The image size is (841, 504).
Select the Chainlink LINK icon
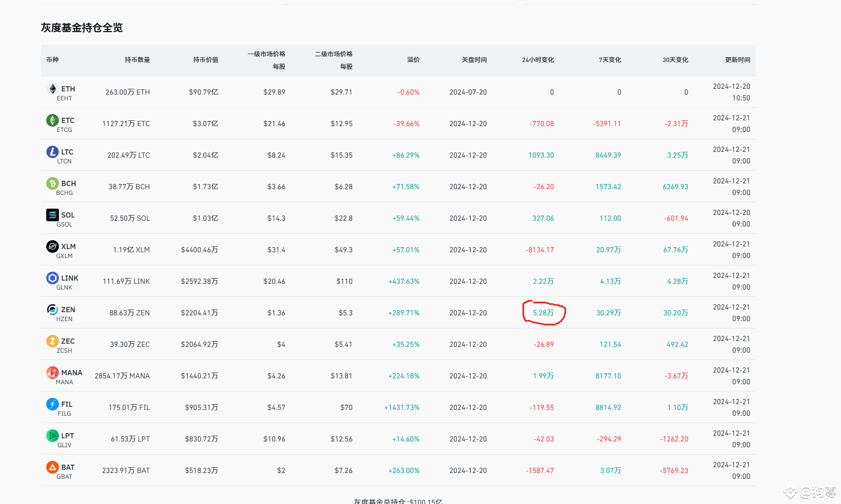click(53, 277)
